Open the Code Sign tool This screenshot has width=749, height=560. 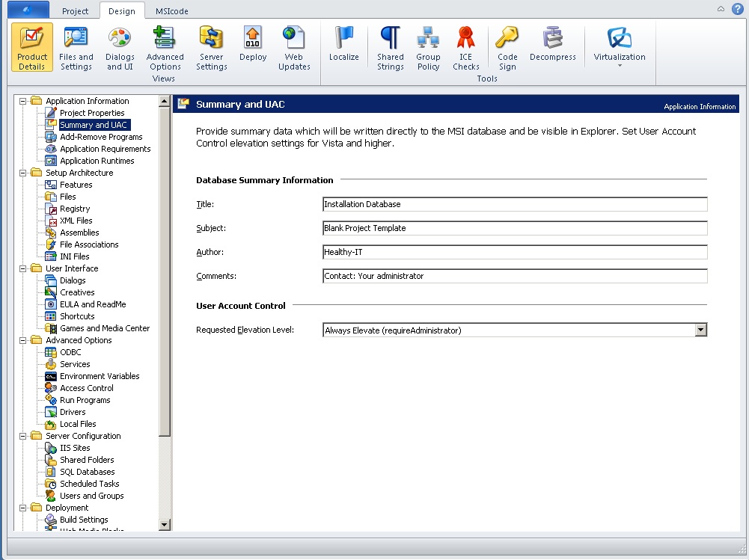(x=507, y=47)
